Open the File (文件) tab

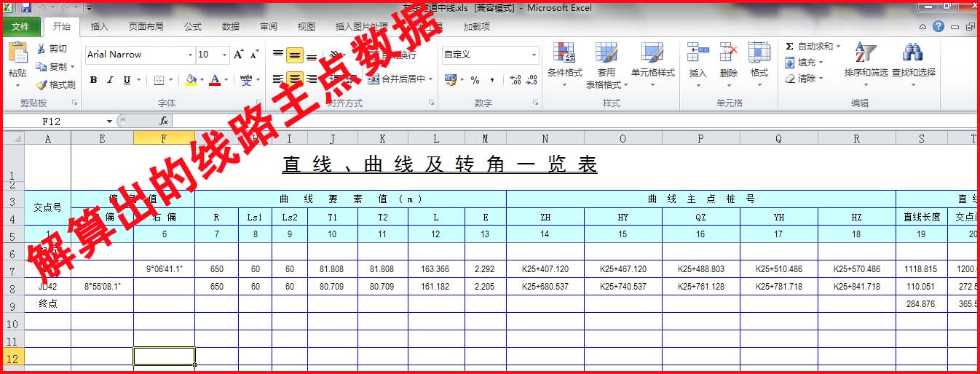[x=20, y=26]
